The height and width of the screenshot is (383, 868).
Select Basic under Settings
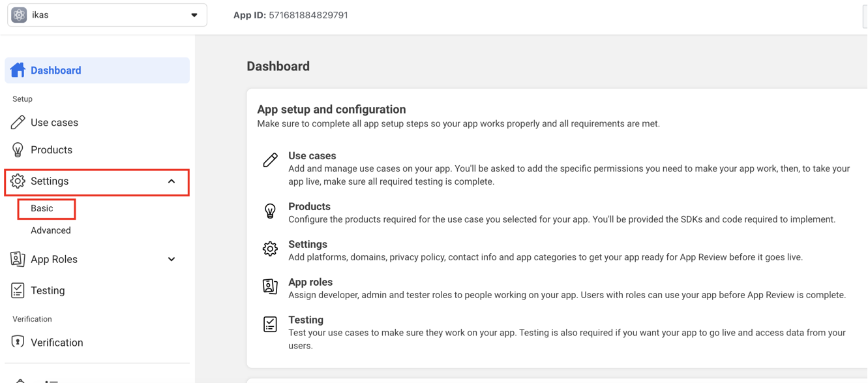pyautogui.click(x=42, y=208)
